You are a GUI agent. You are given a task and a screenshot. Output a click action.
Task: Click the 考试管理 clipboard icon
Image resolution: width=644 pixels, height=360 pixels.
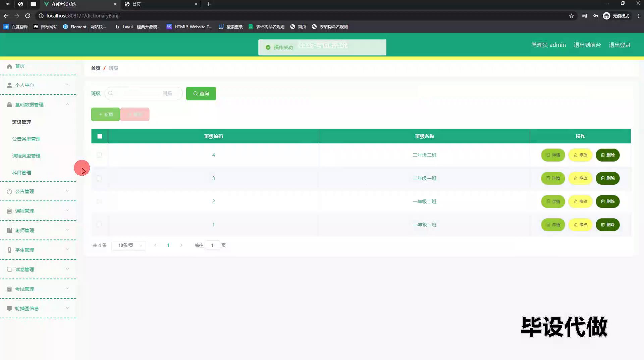tap(9, 289)
